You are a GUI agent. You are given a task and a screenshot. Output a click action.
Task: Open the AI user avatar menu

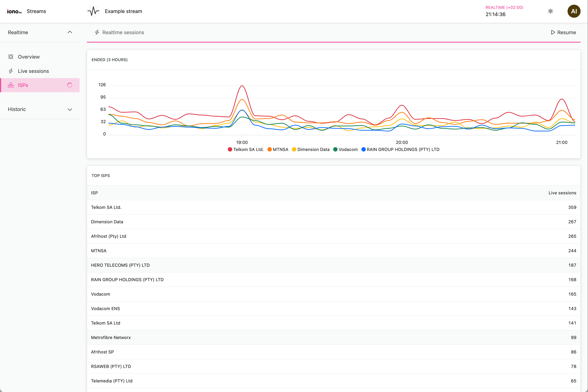pyautogui.click(x=574, y=11)
